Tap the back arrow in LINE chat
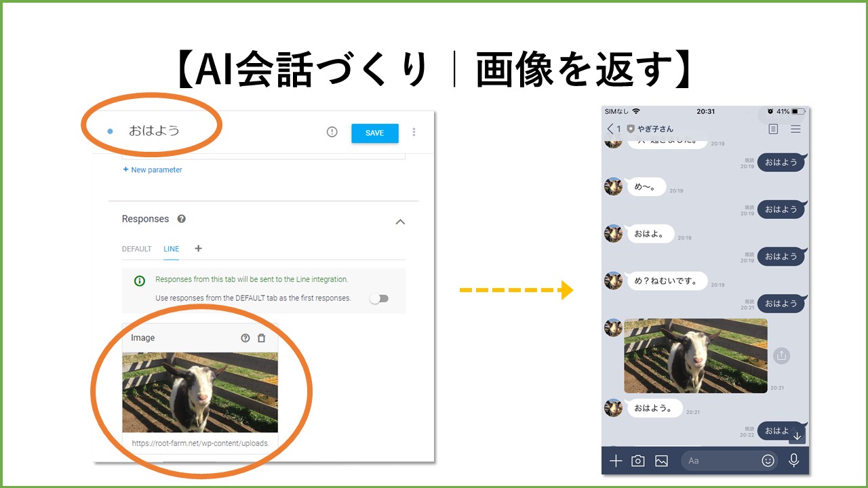The height and width of the screenshot is (488, 868). tap(610, 129)
